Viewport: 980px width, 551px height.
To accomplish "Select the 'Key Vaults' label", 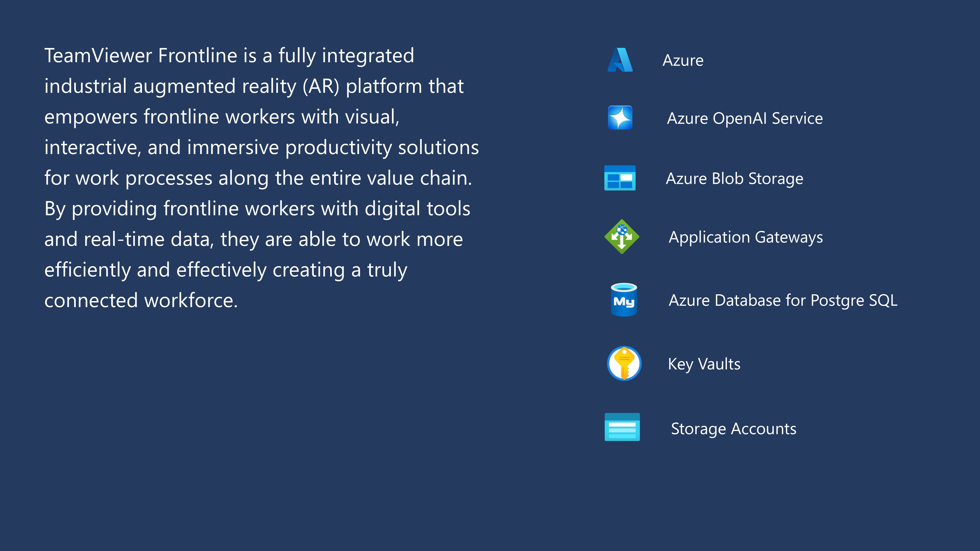I will coord(704,364).
